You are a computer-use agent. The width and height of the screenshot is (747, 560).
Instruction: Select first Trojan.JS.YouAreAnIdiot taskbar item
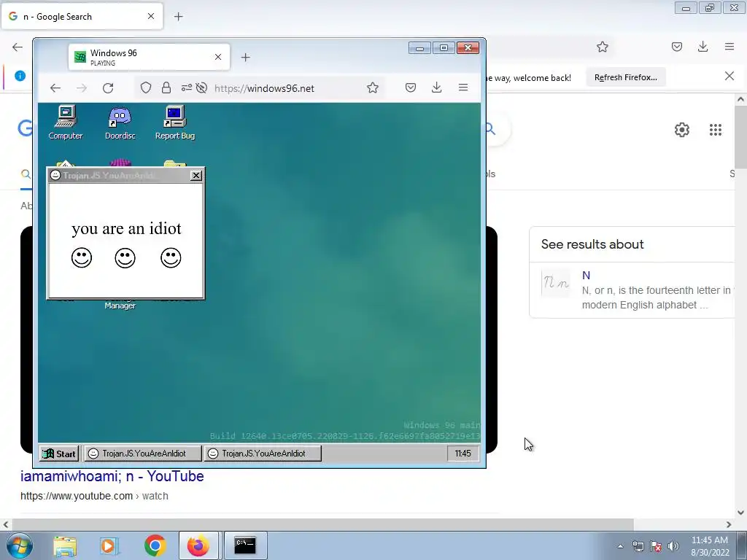coord(142,454)
